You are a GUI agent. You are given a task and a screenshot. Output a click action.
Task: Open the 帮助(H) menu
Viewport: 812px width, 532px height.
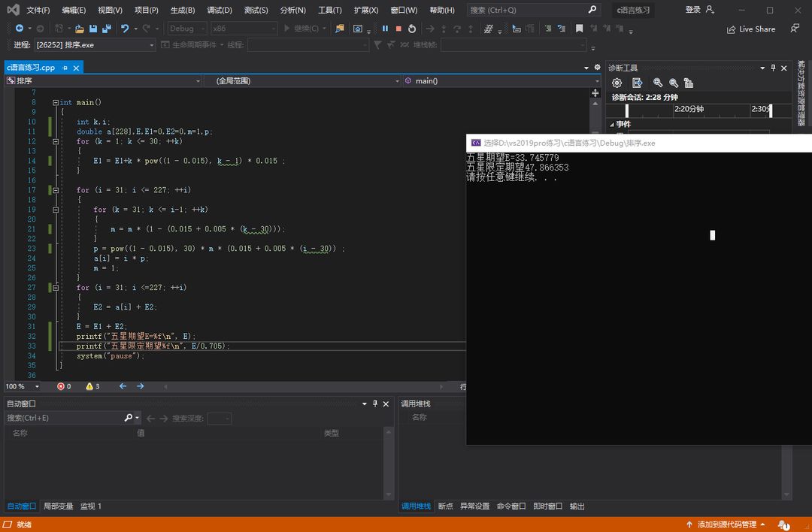click(x=442, y=10)
